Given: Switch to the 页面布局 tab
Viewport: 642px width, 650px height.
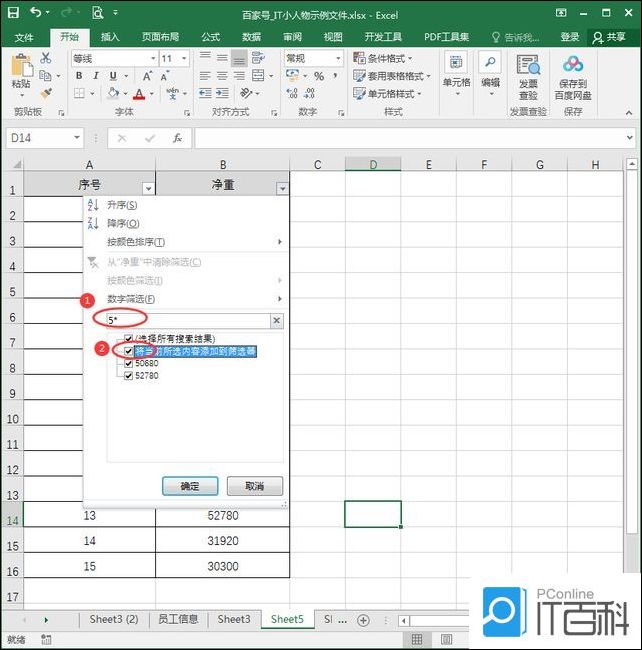Looking at the screenshot, I should click(160, 37).
